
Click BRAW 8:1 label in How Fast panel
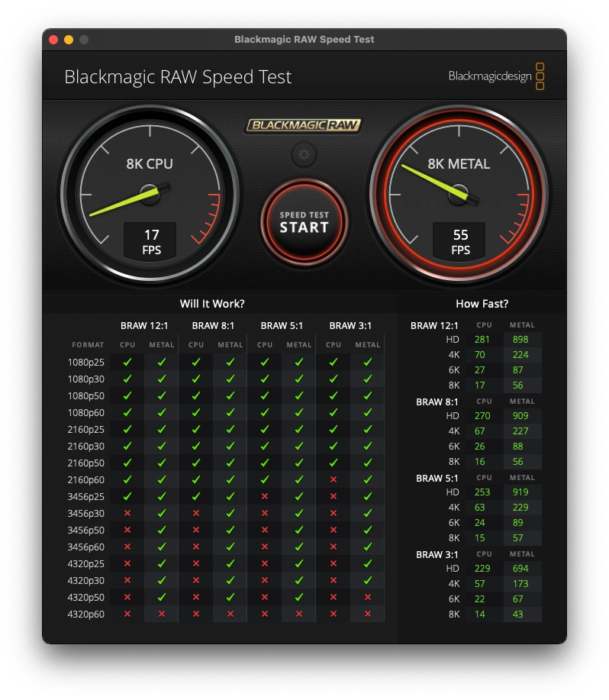coord(437,402)
